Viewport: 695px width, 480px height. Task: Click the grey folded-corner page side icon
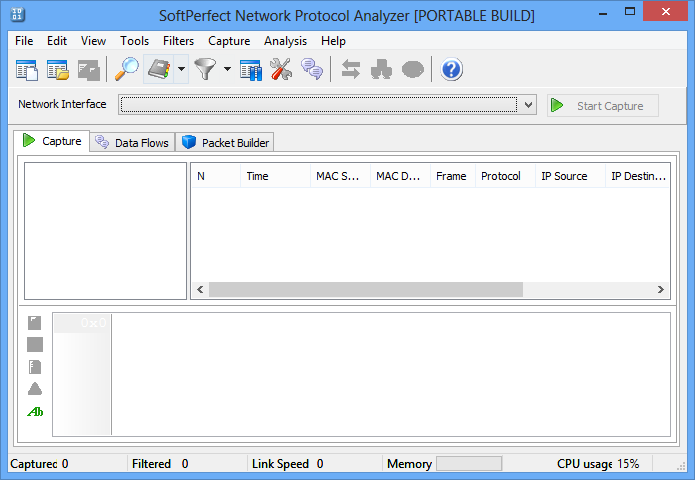click(x=35, y=323)
